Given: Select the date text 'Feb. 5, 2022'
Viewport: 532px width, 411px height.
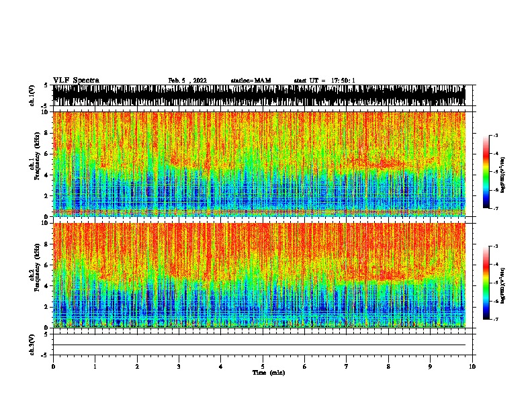Looking at the screenshot, I should [187, 81].
